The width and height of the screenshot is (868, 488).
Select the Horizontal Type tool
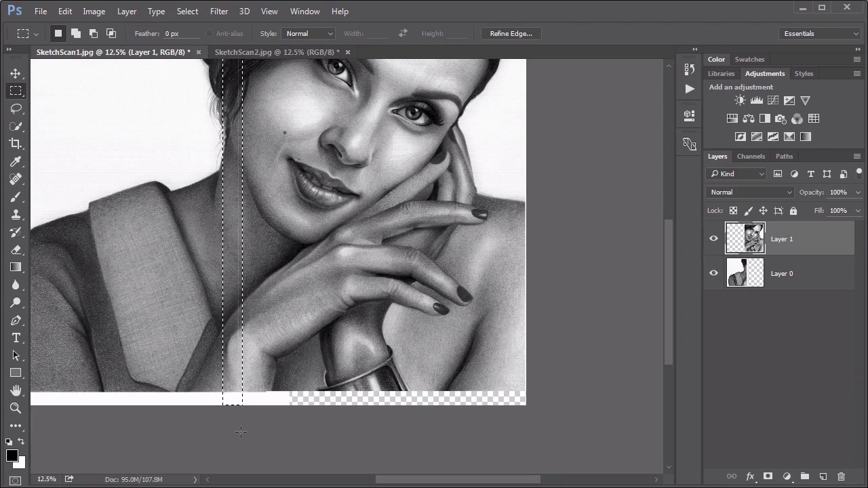[x=16, y=338]
